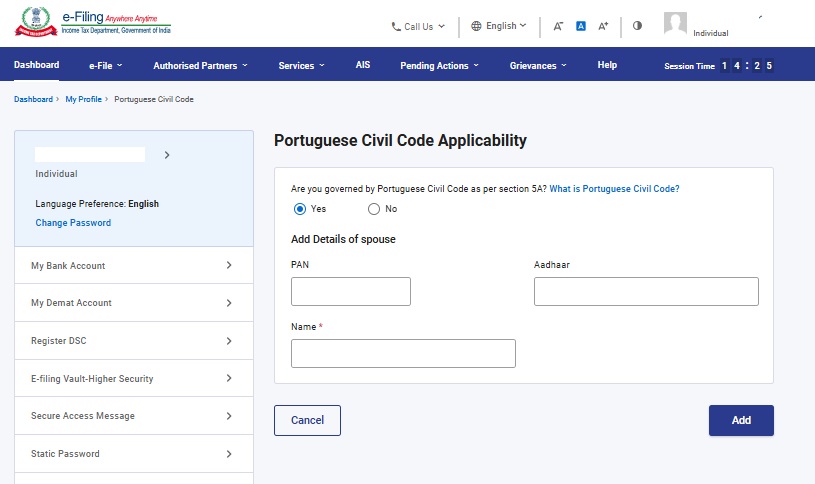Select the default font size icon
Image resolution: width=815 pixels, height=484 pixels.
(x=581, y=26)
